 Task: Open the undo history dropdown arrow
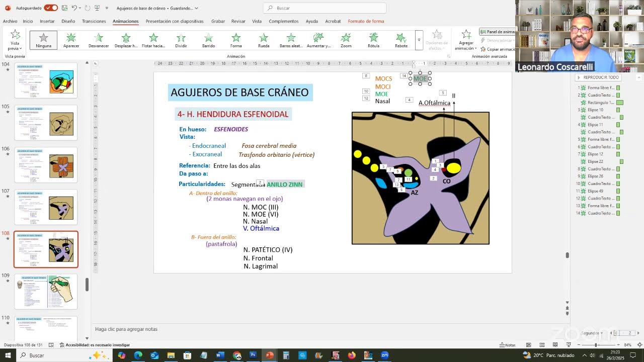pos(80,8)
